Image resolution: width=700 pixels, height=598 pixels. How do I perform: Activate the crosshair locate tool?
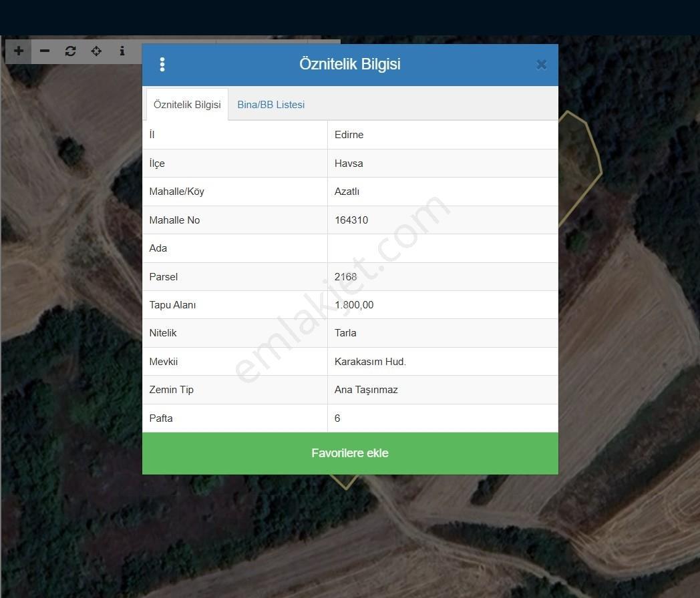pos(96,51)
